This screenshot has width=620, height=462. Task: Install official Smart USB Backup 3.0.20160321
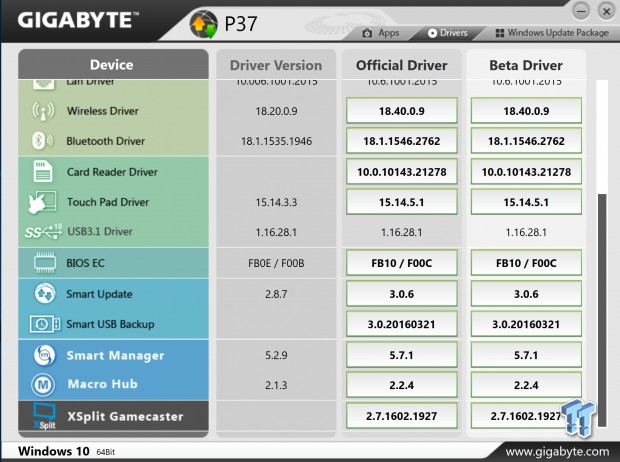(x=402, y=324)
